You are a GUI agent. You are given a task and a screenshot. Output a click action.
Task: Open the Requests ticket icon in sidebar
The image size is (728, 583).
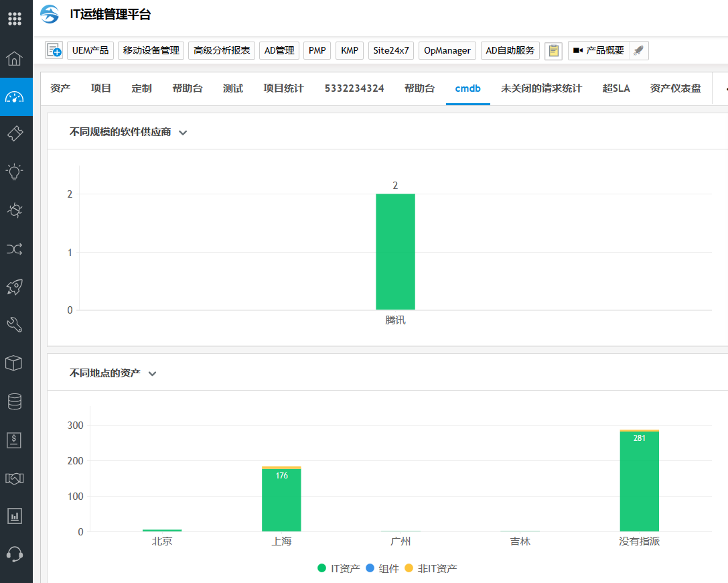point(15,133)
